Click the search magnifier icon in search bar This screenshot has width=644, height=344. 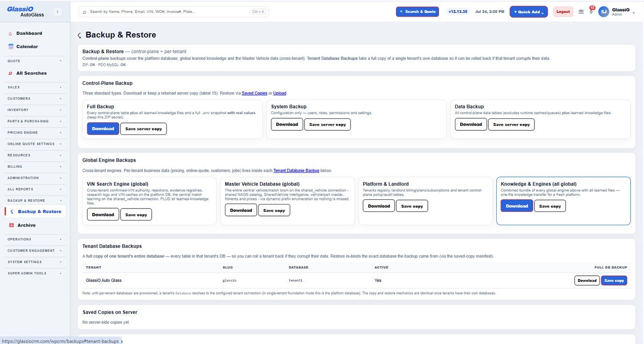click(84, 12)
